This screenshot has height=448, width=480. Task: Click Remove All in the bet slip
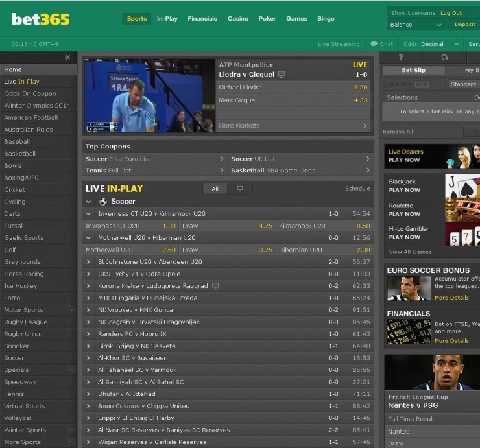pos(398,132)
